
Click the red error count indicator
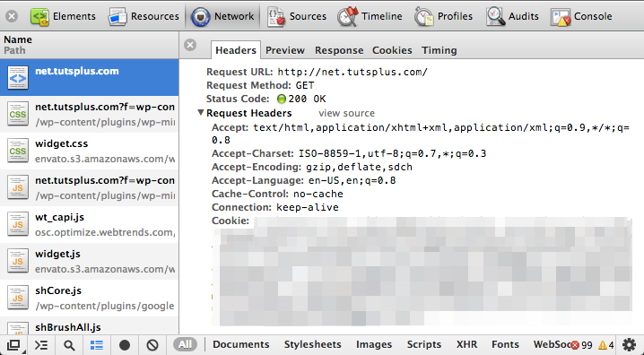click(581, 345)
